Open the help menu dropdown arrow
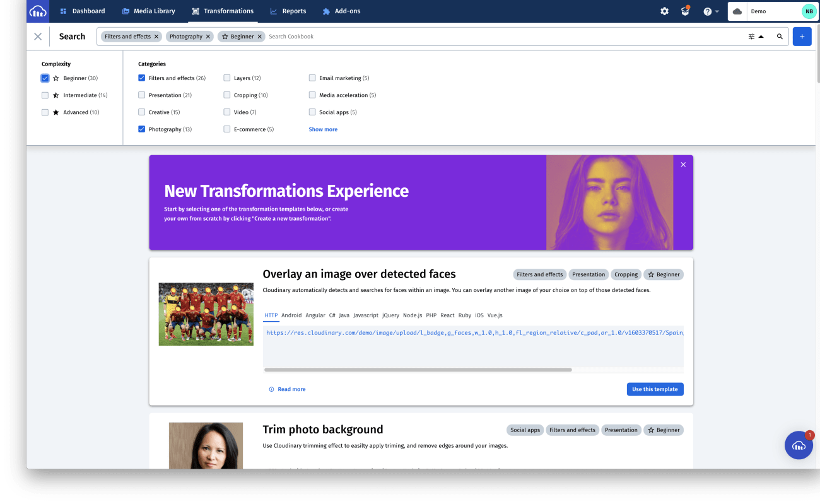Image resolution: width=820 pixels, height=504 pixels. (718, 11)
